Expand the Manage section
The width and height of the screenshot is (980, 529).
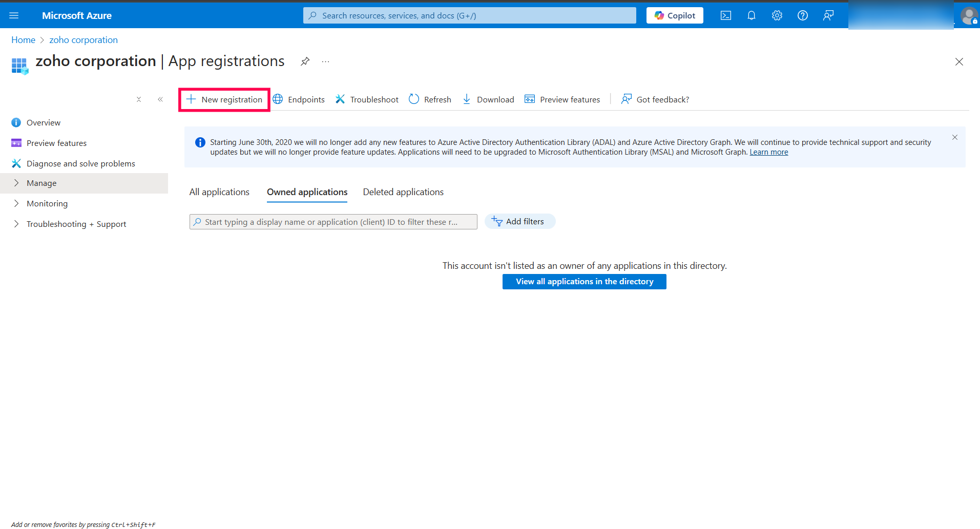[84, 183]
